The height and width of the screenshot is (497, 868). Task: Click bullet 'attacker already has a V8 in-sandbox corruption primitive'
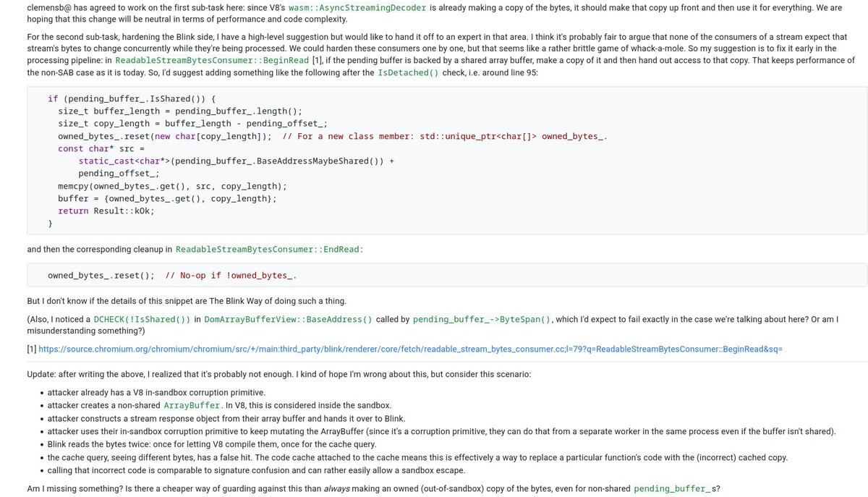(156, 393)
